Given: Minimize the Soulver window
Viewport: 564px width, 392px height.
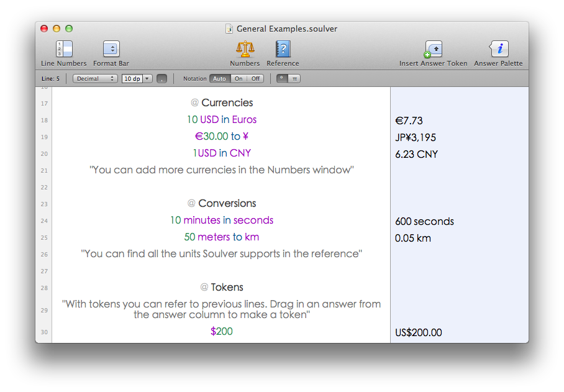Looking at the screenshot, I should (x=57, y=29).
